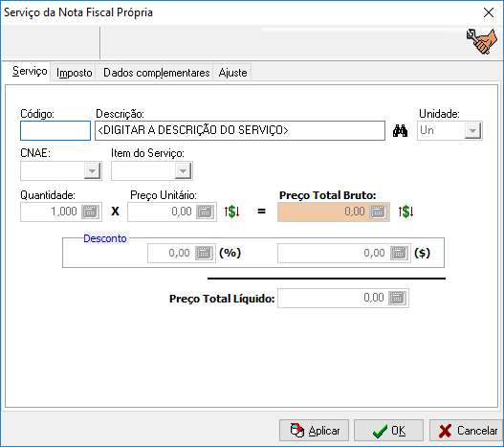
Task: Open calculator icon in Preço Total Líquido
Action: [397, 298]
